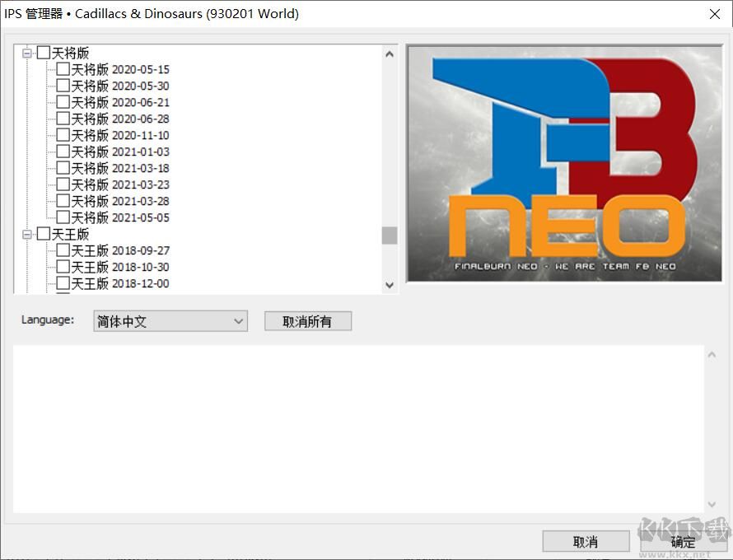Select the 天王版 2018-09-27 entry text

(120, 250)
